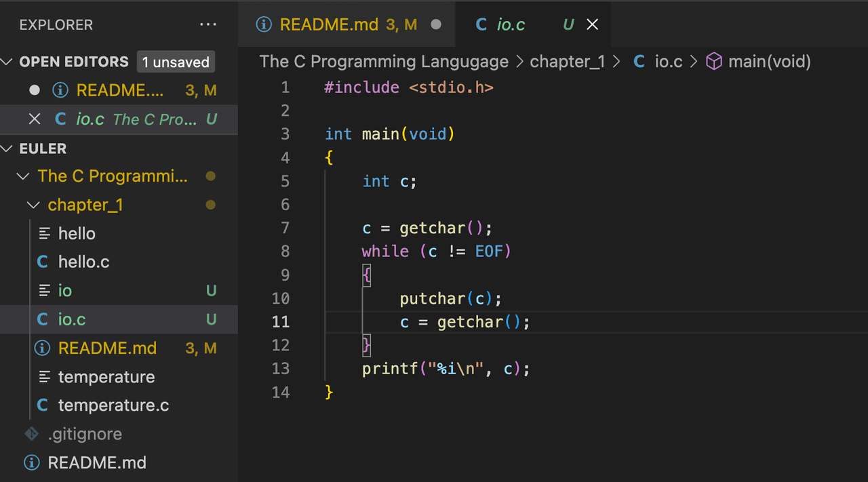Click the C icon beside hello.c
868x482 pixels.
click(43, 262)
